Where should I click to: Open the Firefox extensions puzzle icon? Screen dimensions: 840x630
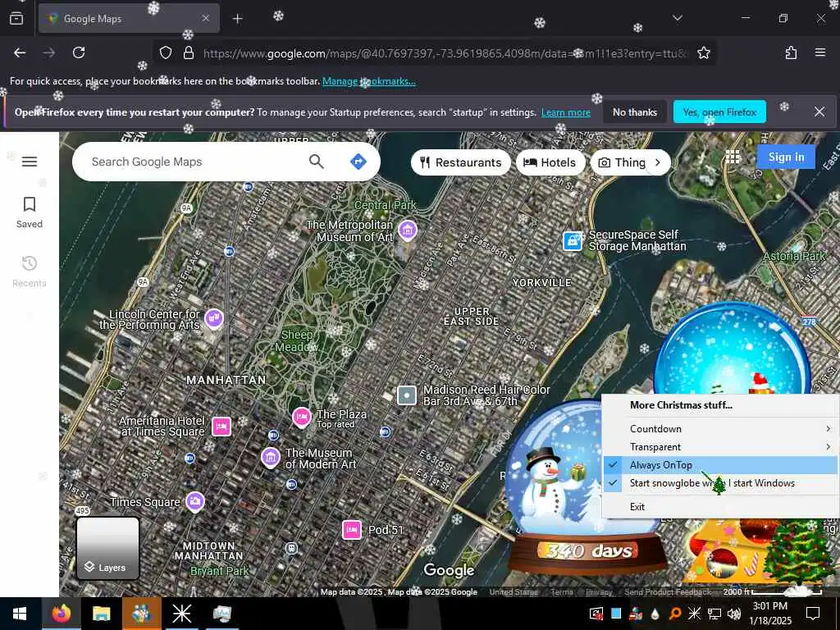pyautogui.click(x=791, y=52)
